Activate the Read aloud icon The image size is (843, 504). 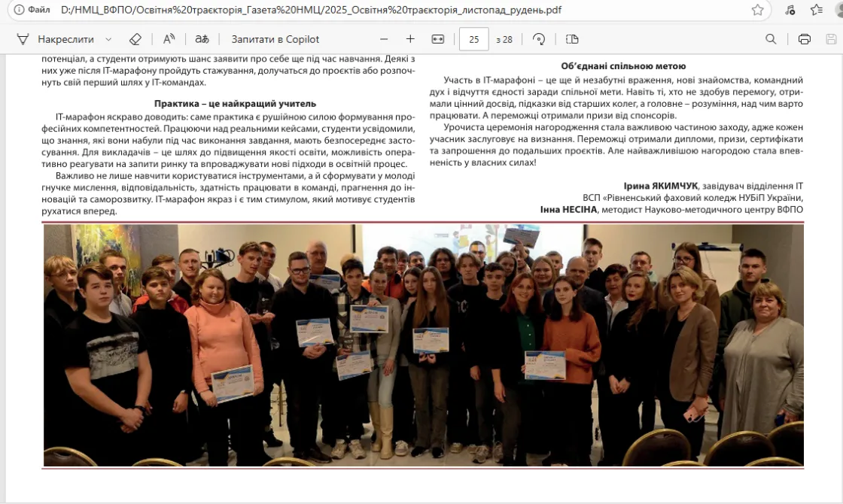click(x=169, y=39)
